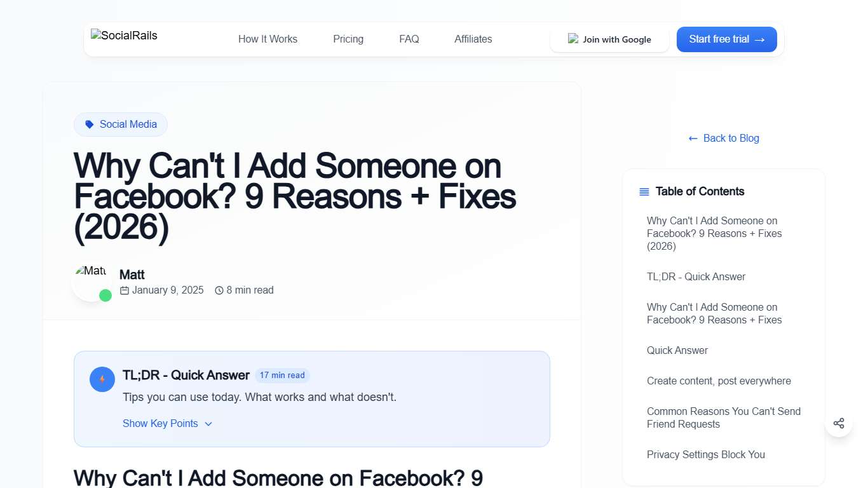Click the lightning icon in the TL;DR box
868x488 pixels.
(102, 379)
